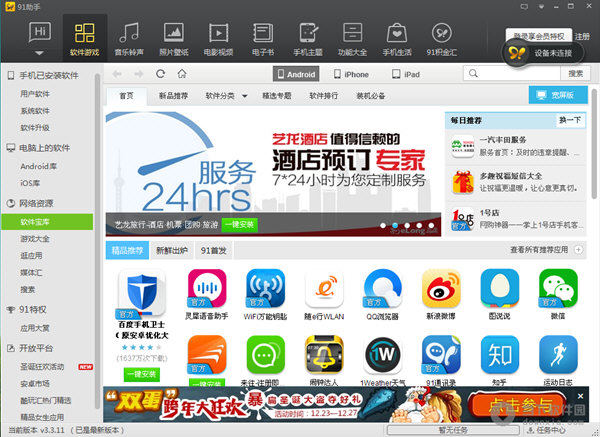The height and width of the screenshot is (437, 600).
Task: Click the Hi chat icon
Action: pyautogui.click(x=40, y=32)
